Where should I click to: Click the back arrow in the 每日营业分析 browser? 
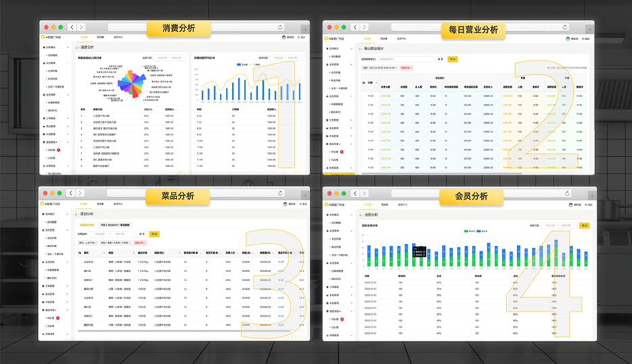[x=355, y=27]
